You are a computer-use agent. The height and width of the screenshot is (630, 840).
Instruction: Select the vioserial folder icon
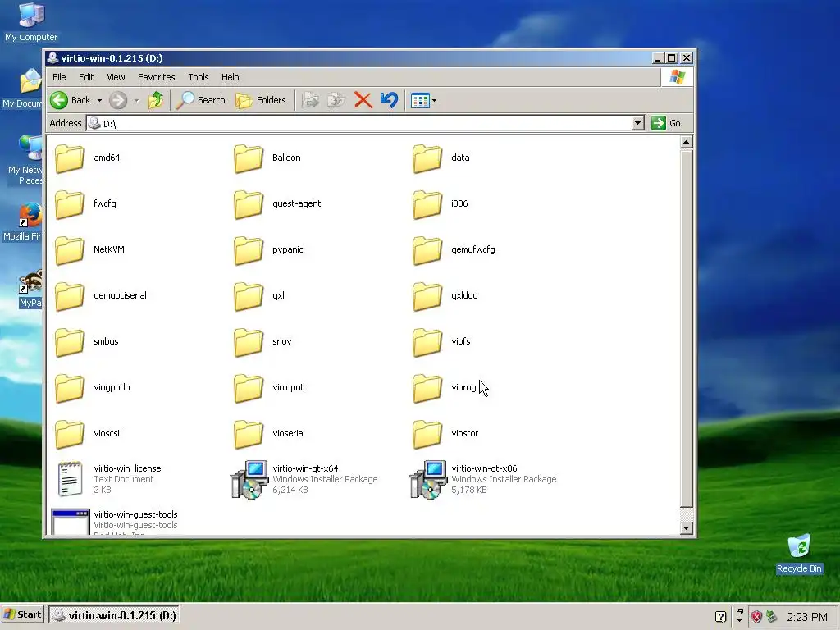point(249,435)
